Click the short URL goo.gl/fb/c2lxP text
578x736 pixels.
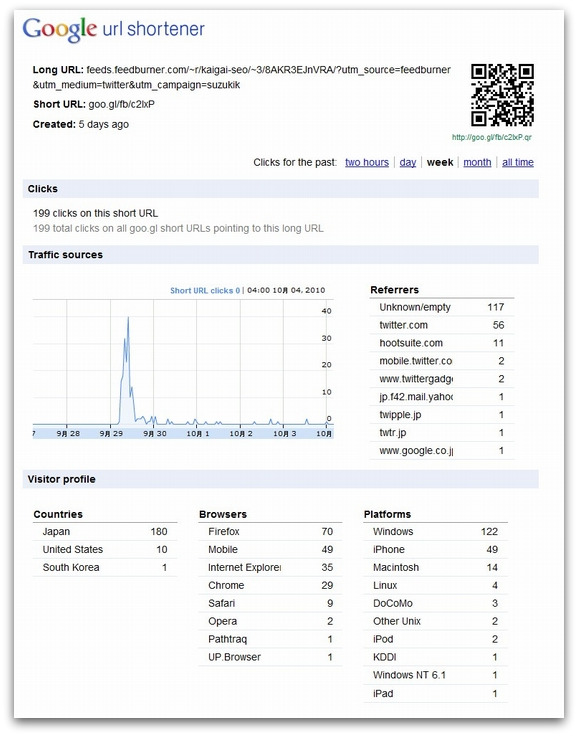[x=121, y=104]
